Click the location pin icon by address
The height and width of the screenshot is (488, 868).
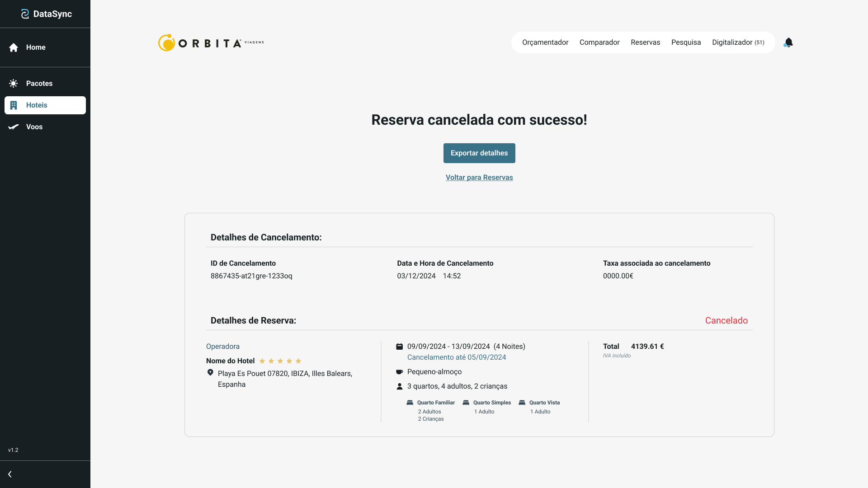pos(210,373)
